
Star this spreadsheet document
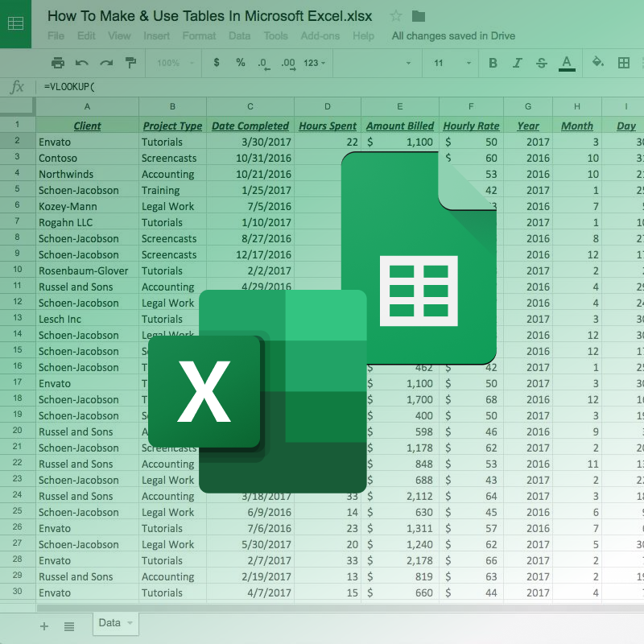[x=396, y=16]
